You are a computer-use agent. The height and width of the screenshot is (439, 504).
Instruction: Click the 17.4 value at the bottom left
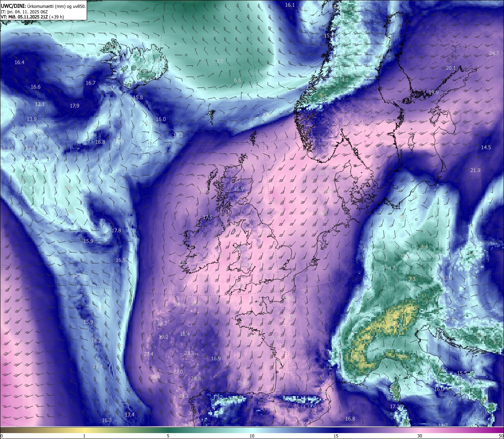130,415
